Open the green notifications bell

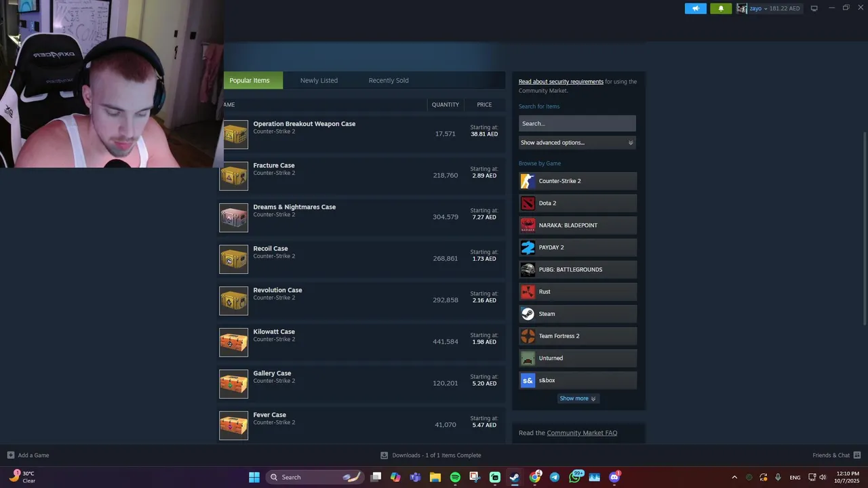721,8
